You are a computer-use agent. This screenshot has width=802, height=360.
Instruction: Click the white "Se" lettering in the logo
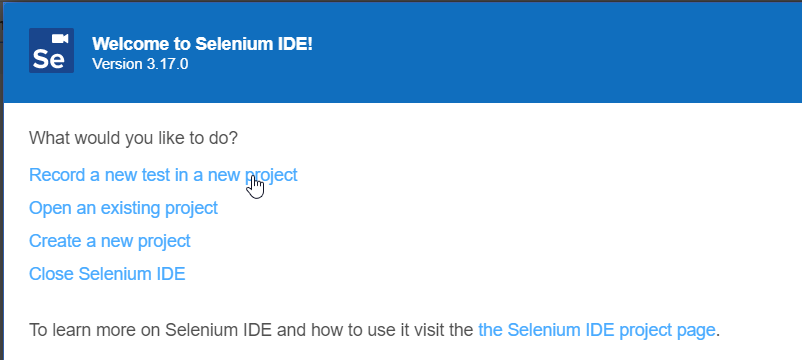click(x=49, y=59)
